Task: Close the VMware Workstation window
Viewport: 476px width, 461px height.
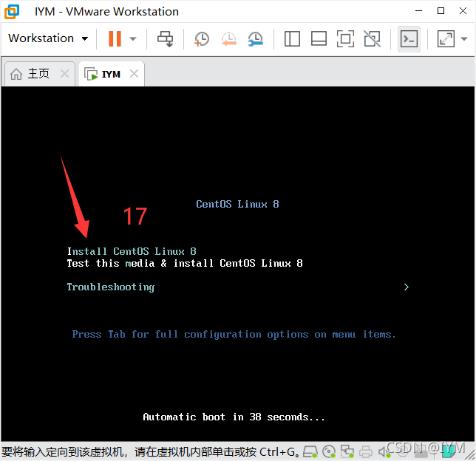Action: [463, 11]
